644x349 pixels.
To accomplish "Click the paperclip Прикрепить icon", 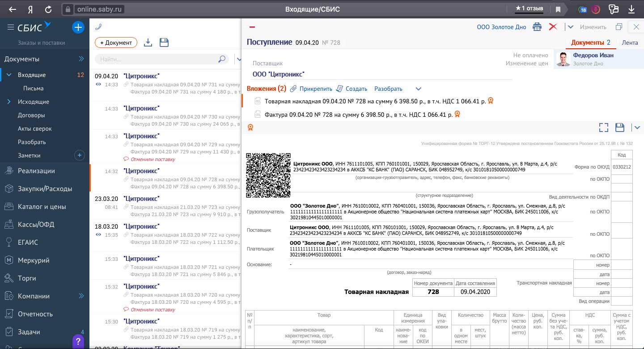I will point(293,89).
